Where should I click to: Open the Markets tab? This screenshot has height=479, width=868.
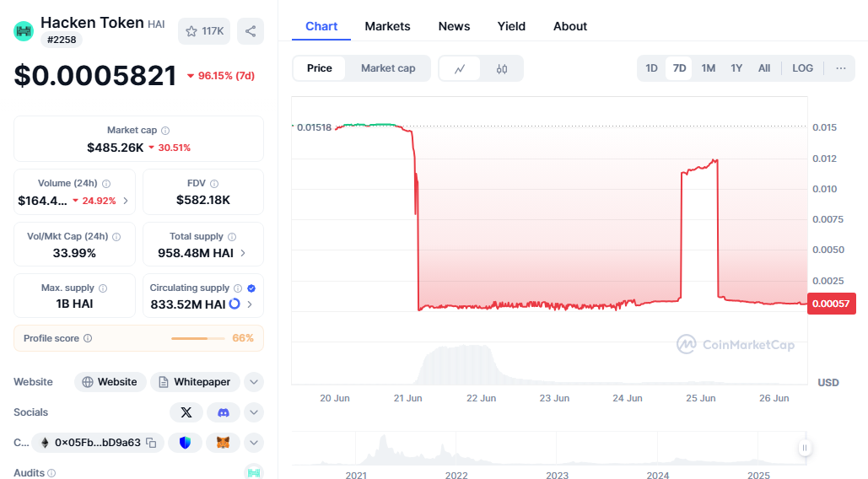(x=387, y=26)
